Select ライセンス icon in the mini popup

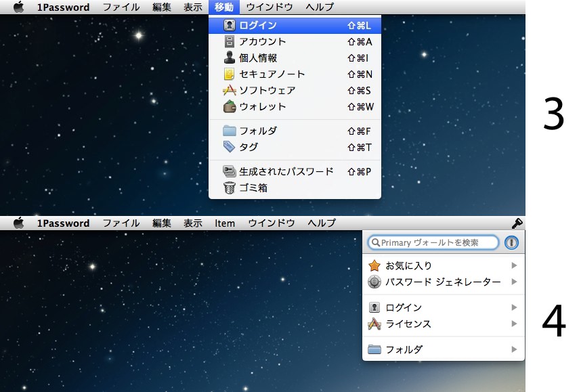(x=374, y=324)
